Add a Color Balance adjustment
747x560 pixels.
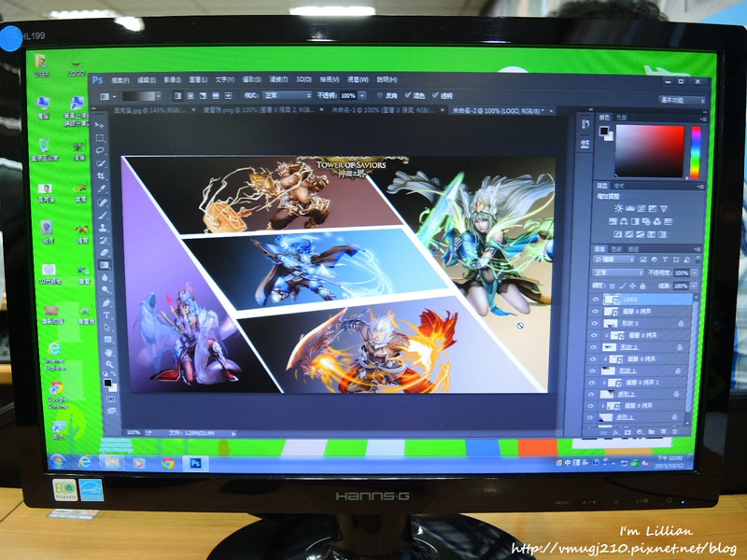[x=624, y=221]
